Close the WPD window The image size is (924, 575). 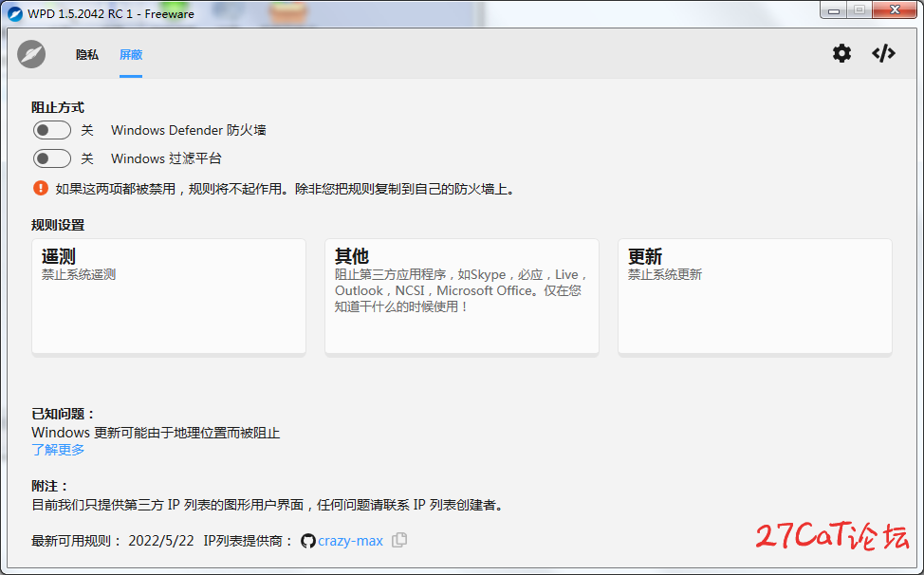(895, 10)
